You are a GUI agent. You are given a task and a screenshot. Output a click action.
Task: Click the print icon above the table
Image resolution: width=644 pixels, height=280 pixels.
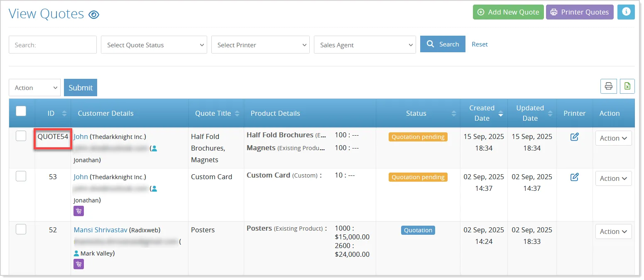pos(609,86)
